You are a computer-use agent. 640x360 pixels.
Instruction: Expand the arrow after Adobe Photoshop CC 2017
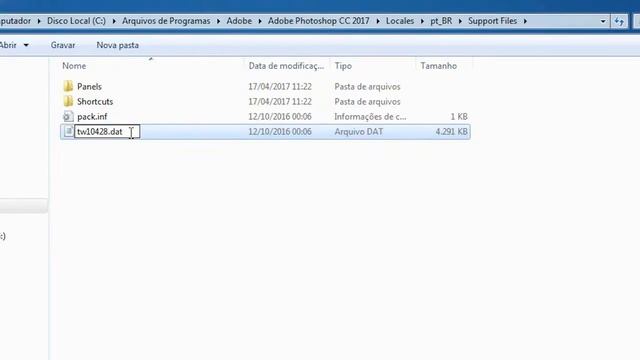pyautogui.click(x=378, y=21)
